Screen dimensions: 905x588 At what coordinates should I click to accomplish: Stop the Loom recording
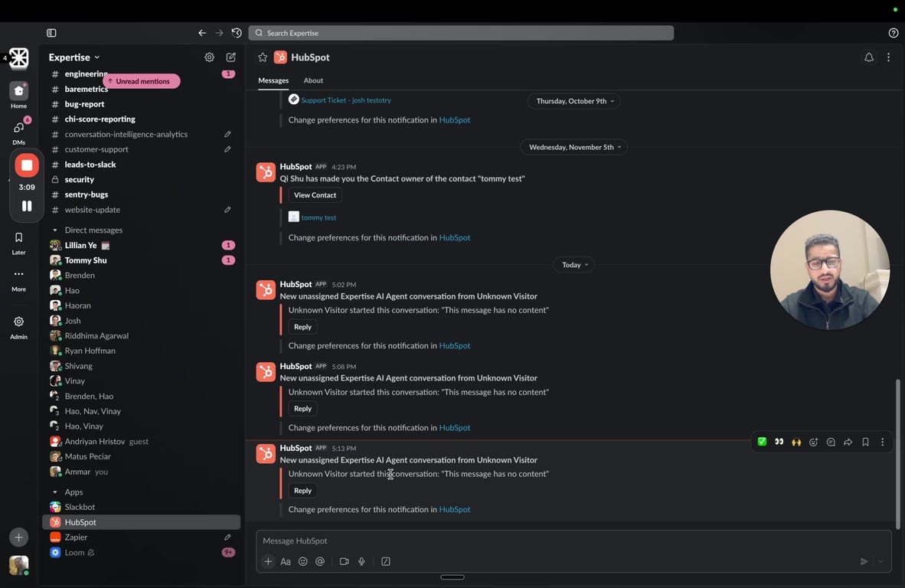[x=27, y=165]
